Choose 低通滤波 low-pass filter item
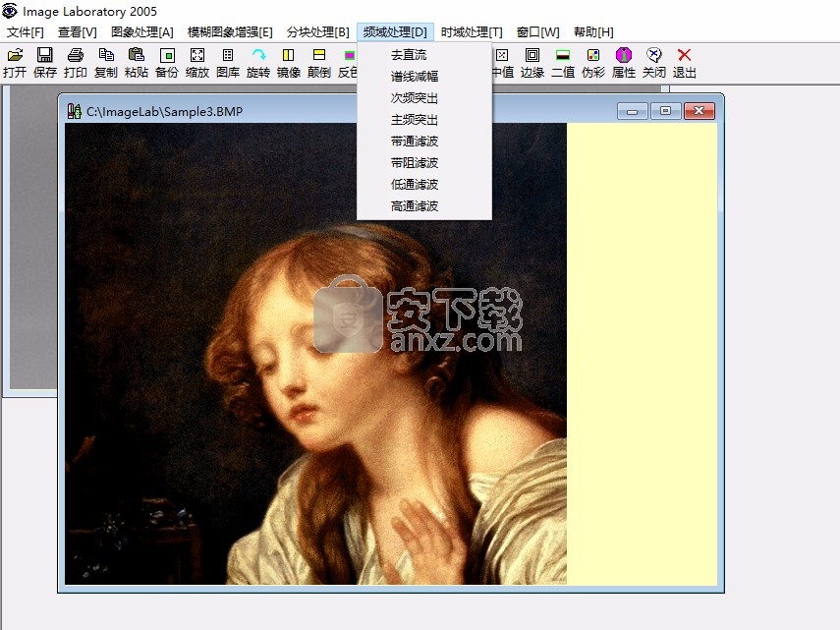This screenshot has width=840, height=630. click(424, 185)
